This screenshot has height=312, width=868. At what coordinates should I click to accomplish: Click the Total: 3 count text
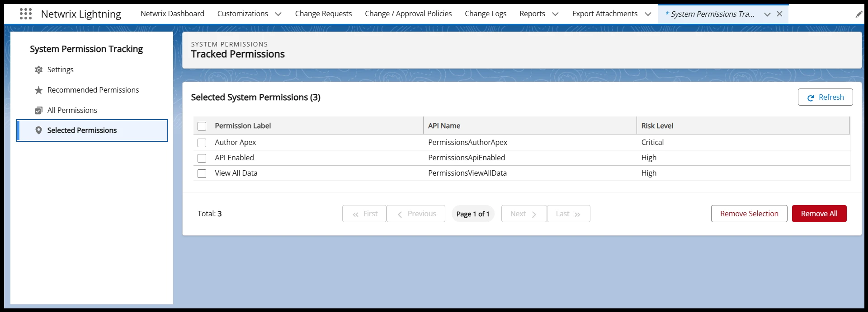point(209,214)
